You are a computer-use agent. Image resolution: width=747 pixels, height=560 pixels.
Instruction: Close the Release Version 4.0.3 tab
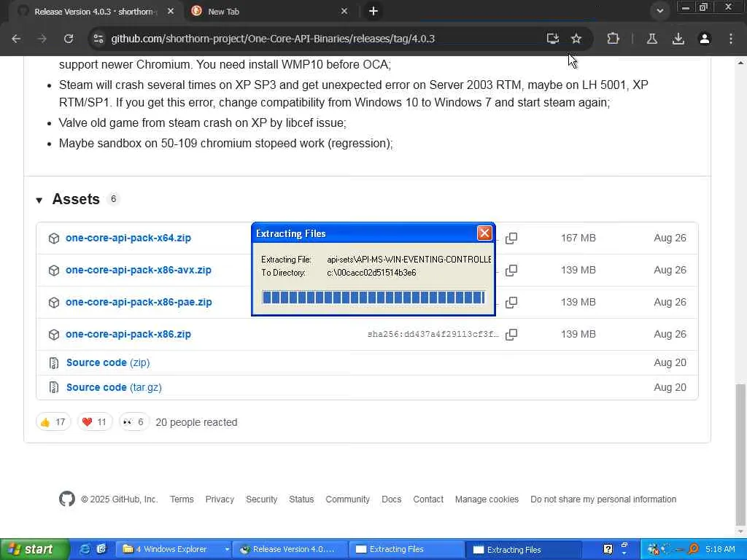(171, 11)
